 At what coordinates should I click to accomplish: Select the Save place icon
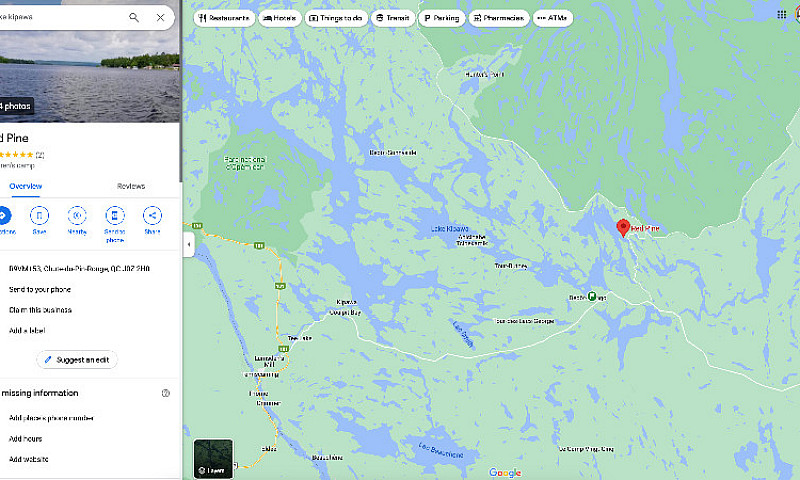pos(39,215)
